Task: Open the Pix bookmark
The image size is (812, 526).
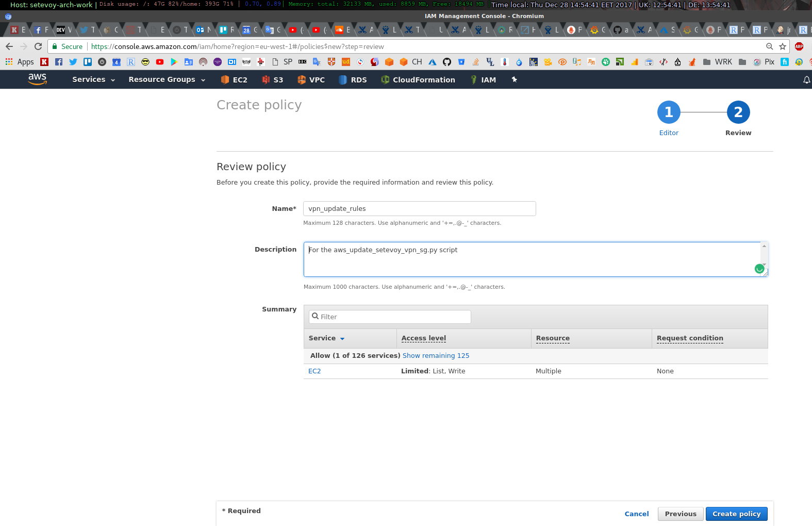Action: click(x=764, y=62)
